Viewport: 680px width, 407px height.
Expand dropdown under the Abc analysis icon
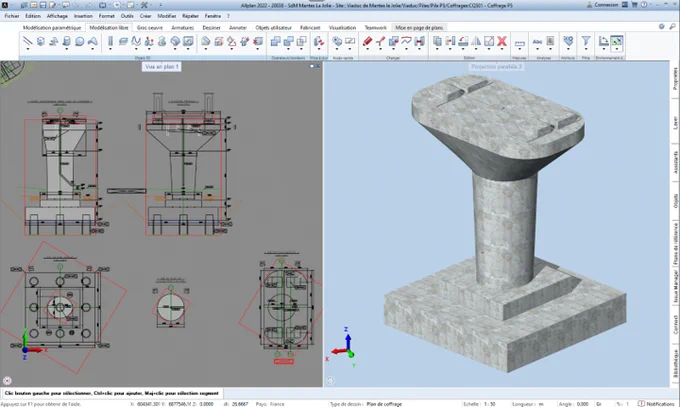click(x=537, y=49)
